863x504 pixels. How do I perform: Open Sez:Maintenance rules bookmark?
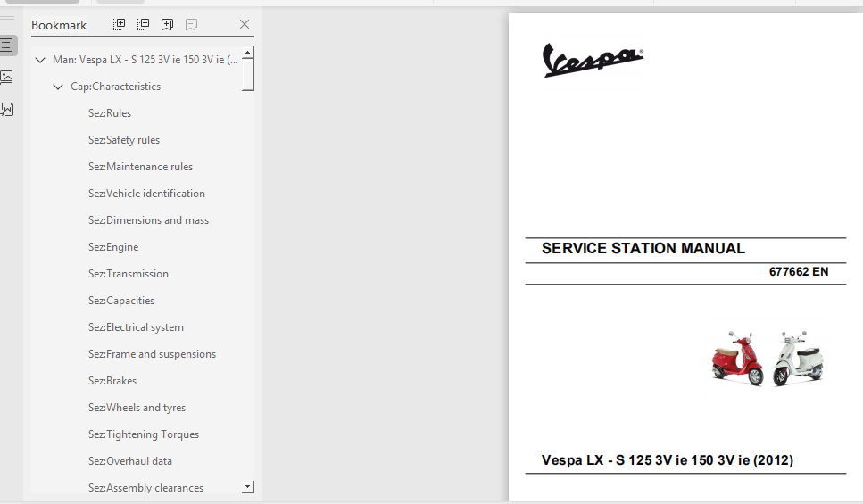tap(140, 167)
